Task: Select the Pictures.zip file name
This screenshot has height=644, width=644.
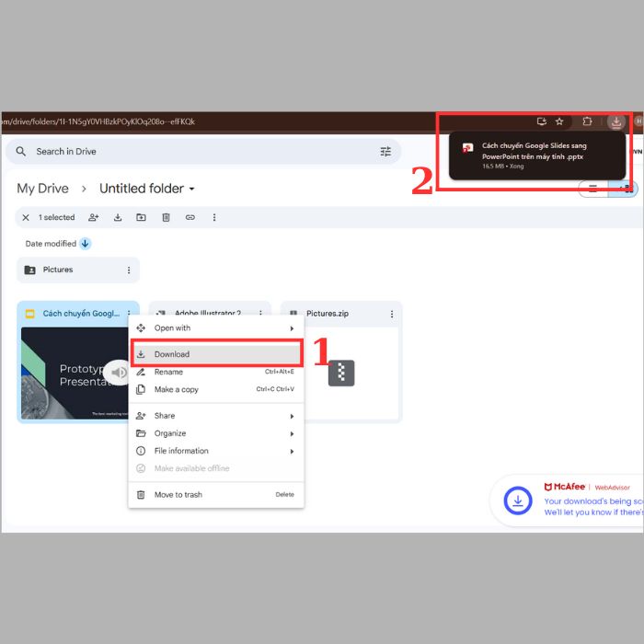Action: click(328, 314)
